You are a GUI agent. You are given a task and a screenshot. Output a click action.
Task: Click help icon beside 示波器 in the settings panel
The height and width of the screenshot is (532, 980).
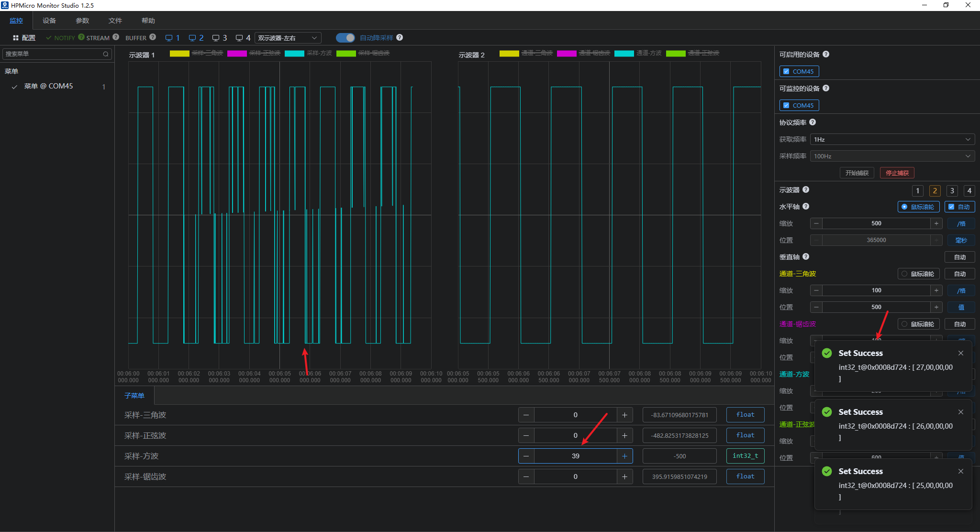pyautogui.click(x=806, y=189)
